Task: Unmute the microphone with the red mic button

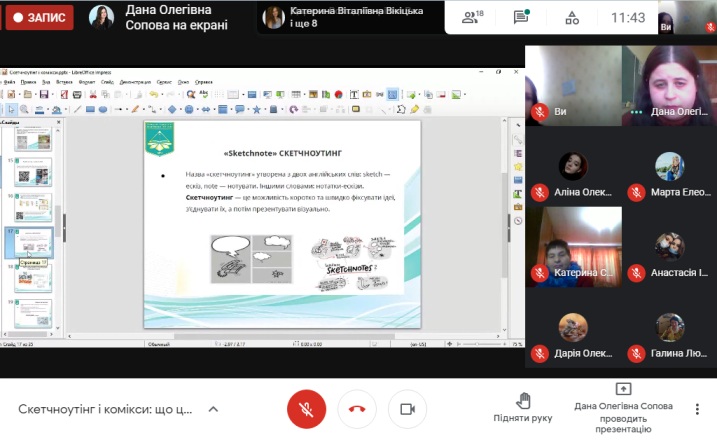Action: 306,409
